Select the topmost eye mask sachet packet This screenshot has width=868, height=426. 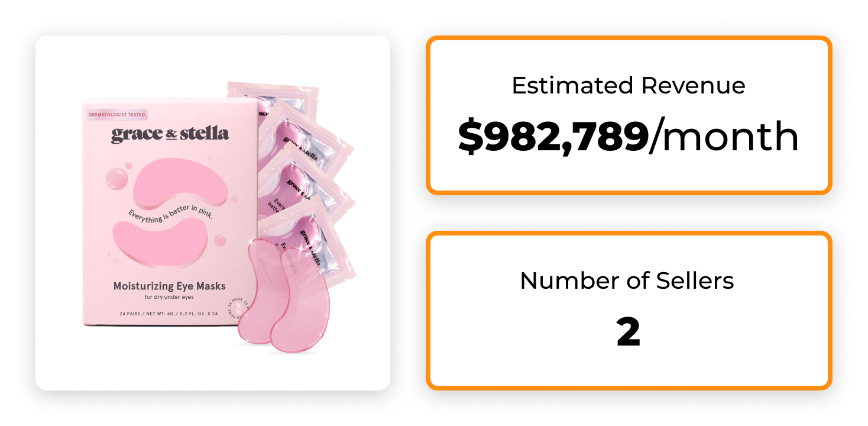pyautogui.click(x=278, y=99)
